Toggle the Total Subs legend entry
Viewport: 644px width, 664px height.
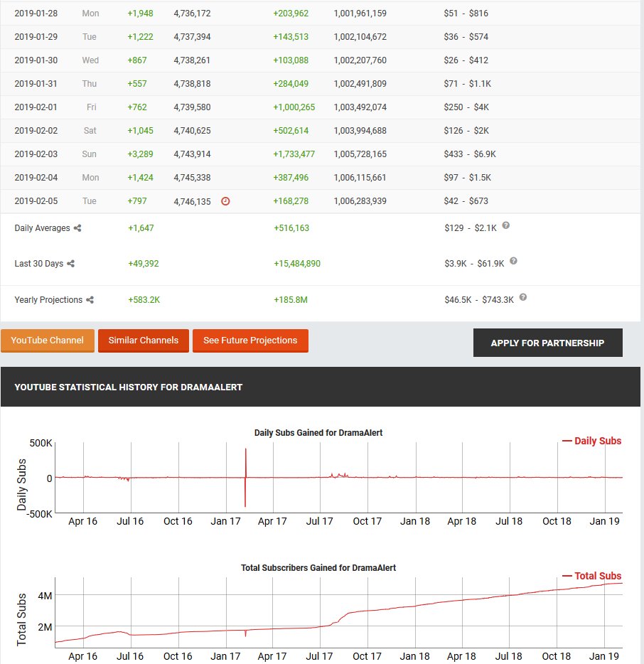click(x=592, y=576)
